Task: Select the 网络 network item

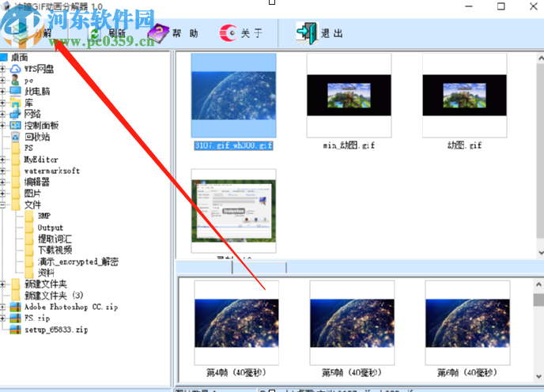Action: 32,114
